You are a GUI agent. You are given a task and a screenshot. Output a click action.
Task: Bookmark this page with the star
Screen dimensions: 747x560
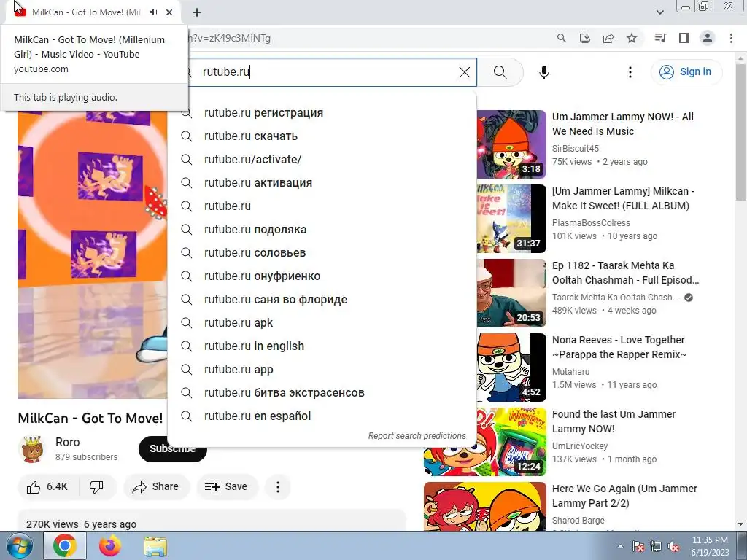tap(632, 38)
